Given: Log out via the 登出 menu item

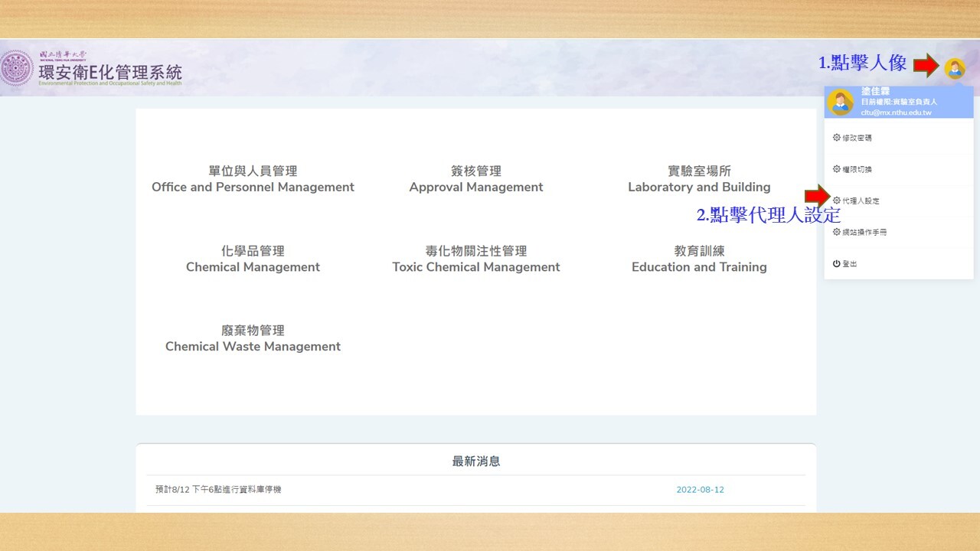Looking at the screenshot, I should tap(850, 263).
